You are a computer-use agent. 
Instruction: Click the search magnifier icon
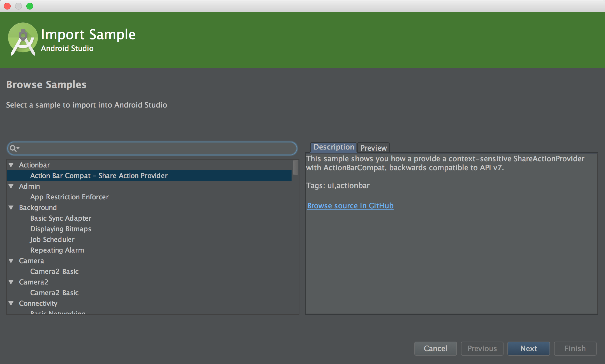[13, 148]
